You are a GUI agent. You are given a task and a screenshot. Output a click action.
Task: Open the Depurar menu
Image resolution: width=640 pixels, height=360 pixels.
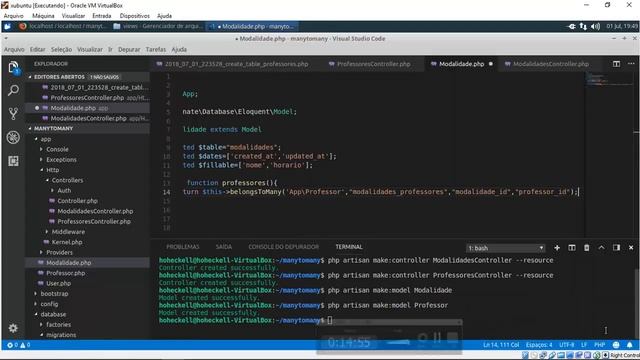tap(129, 49)
